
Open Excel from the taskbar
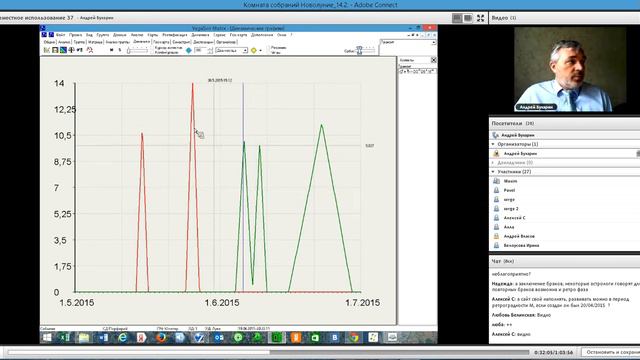point(65,338)
